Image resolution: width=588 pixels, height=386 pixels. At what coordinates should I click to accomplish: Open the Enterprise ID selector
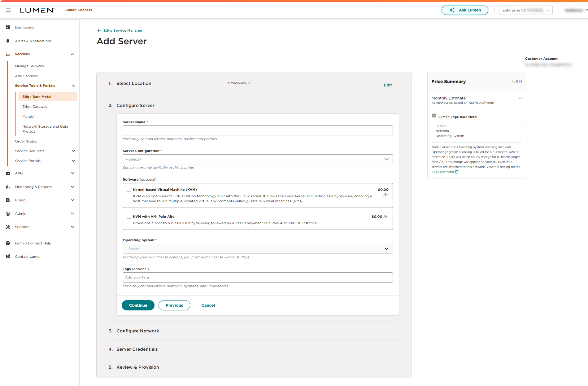(x=526, y=10)
